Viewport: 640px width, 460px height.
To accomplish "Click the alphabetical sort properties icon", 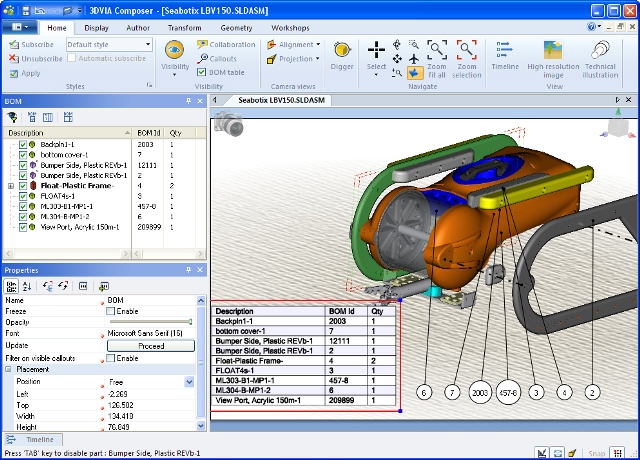I will 27,287.
